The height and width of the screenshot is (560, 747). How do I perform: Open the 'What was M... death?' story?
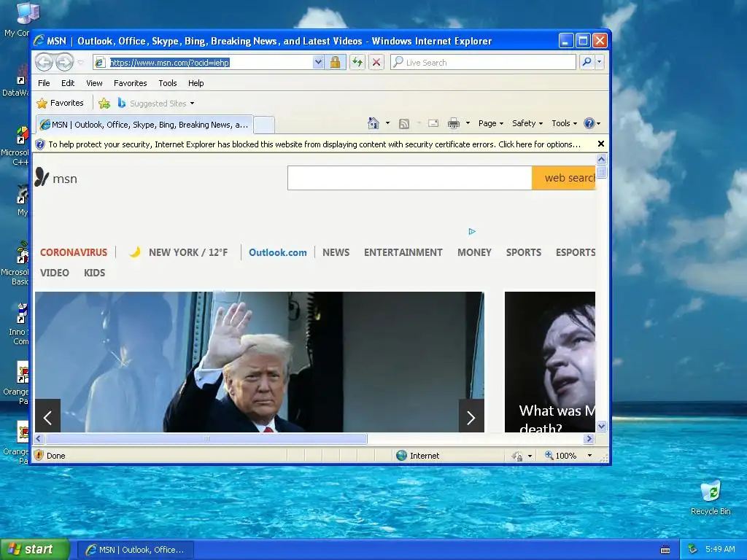[x=550, y=362]
